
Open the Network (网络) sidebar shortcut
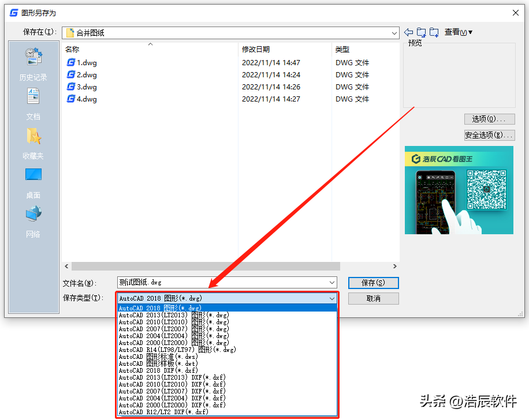pos(33,222)
